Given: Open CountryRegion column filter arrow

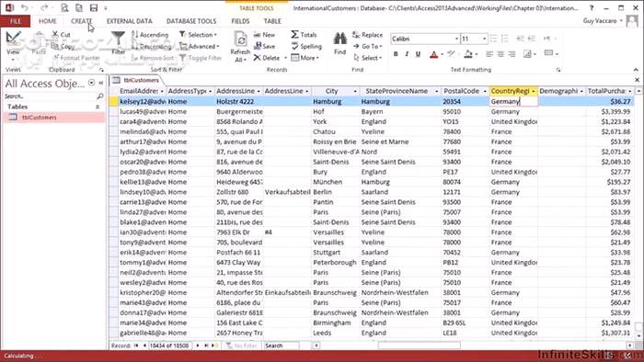Looking at the screenshot, I should 534,91.
